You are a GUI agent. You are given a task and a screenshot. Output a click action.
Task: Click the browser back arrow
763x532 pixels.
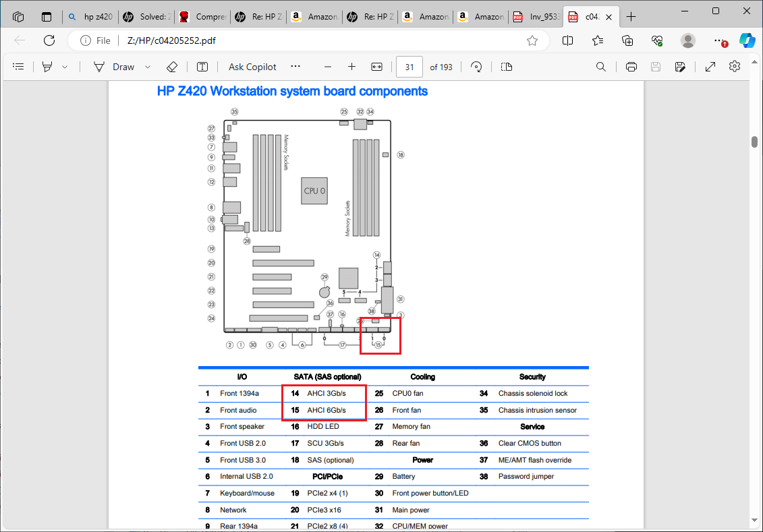[20, 40]
